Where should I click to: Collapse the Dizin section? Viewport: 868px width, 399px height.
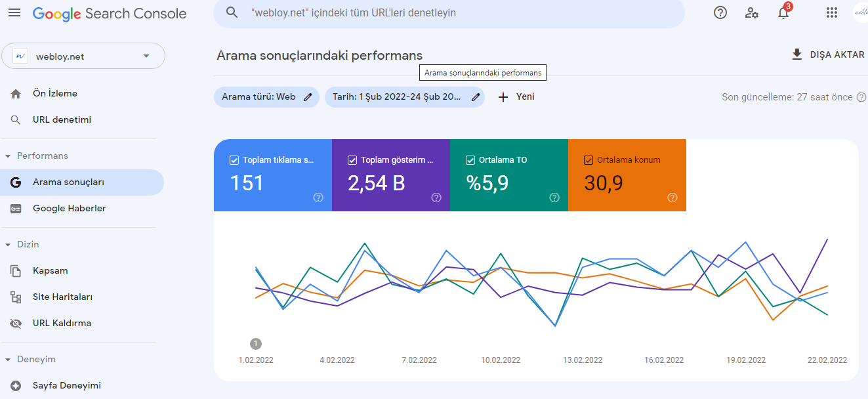click(9, 245)
